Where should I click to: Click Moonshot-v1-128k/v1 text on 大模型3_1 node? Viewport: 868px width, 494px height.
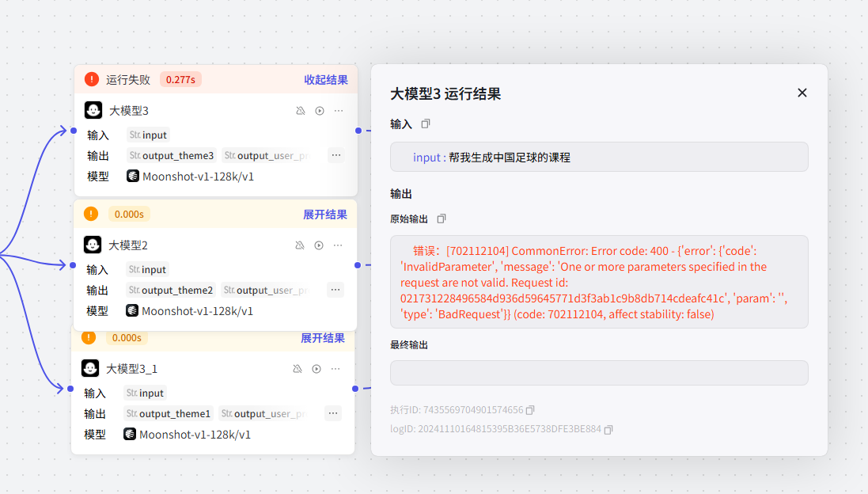click(x=195, y=435)
